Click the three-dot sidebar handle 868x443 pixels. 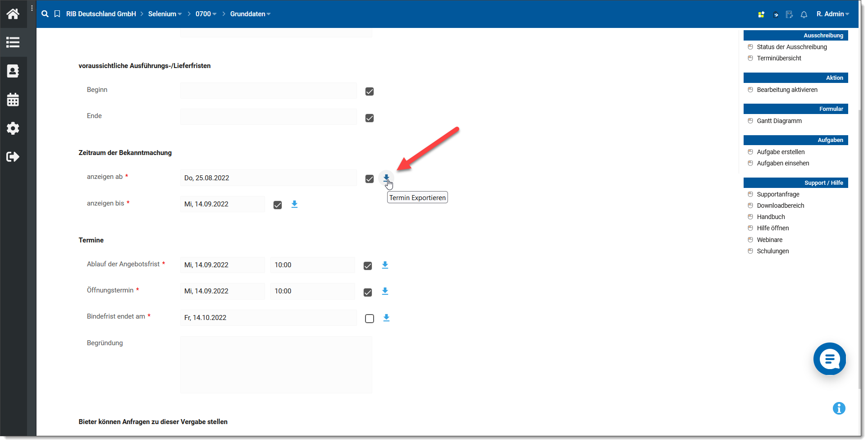click(32, 8)
